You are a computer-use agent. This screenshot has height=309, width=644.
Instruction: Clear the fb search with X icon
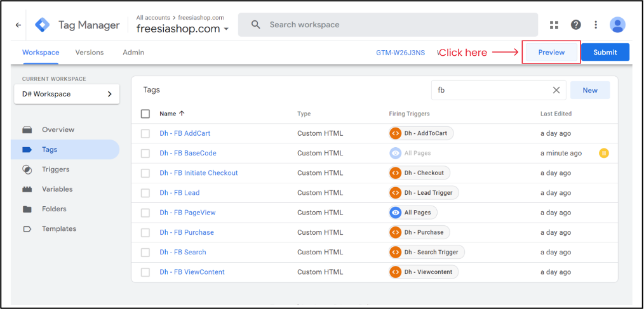click(556, 90)
